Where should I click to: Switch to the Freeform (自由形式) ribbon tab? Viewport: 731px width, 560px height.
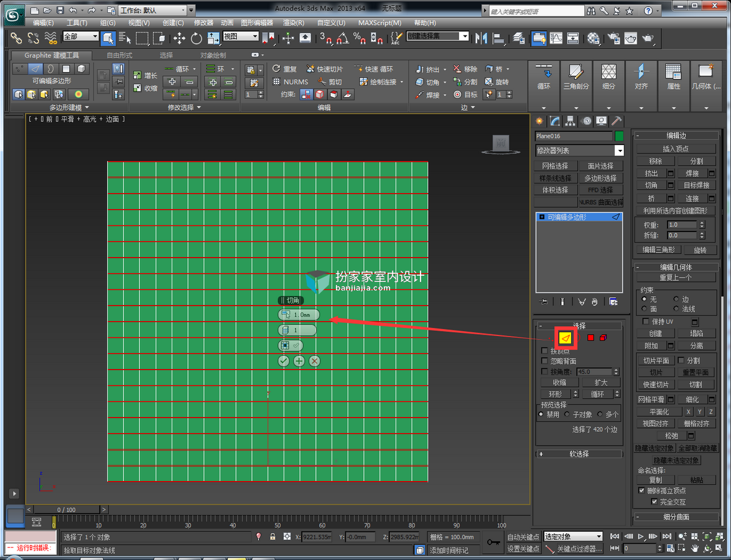coord(119,55)
